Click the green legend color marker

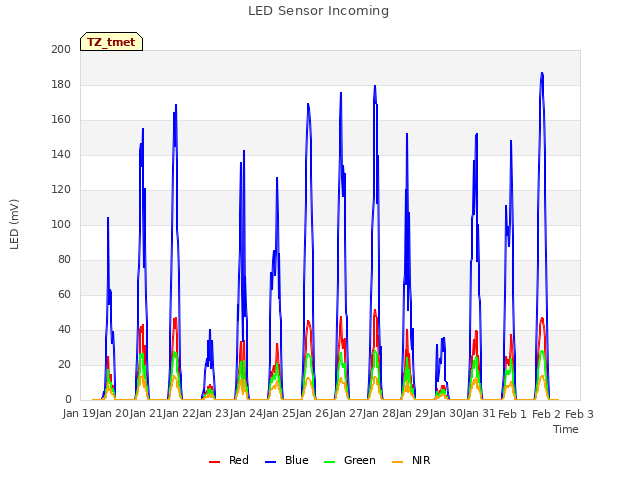[329, 462]
